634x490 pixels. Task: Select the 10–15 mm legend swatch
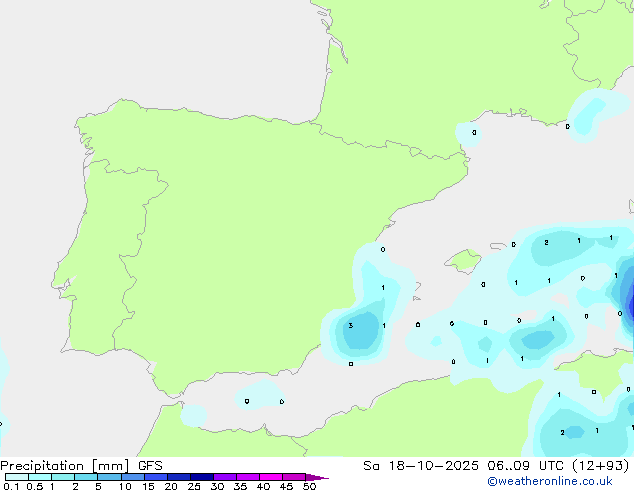click(133, 477)
